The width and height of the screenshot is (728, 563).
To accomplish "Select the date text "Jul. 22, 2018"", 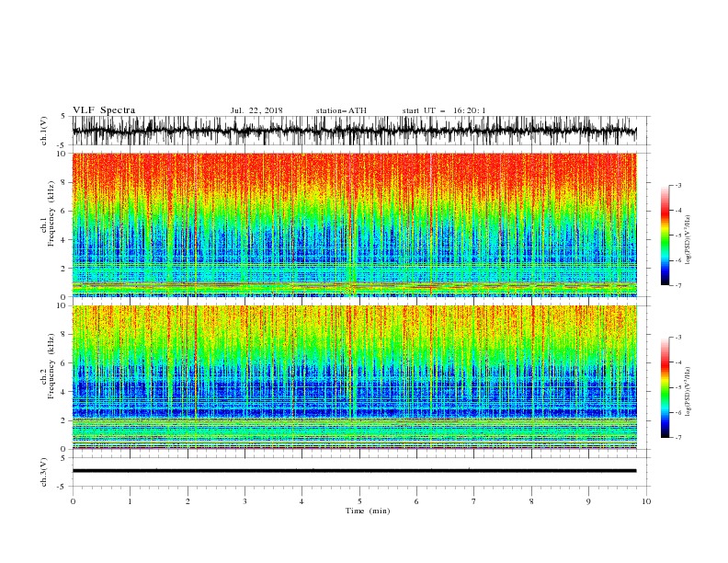I will (x=256, y=110).
